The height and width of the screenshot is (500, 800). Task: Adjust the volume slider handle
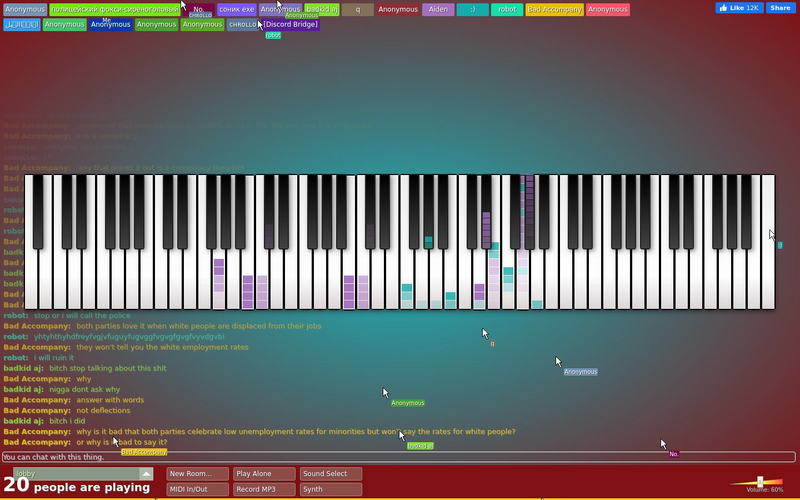[x=760, y=482]
